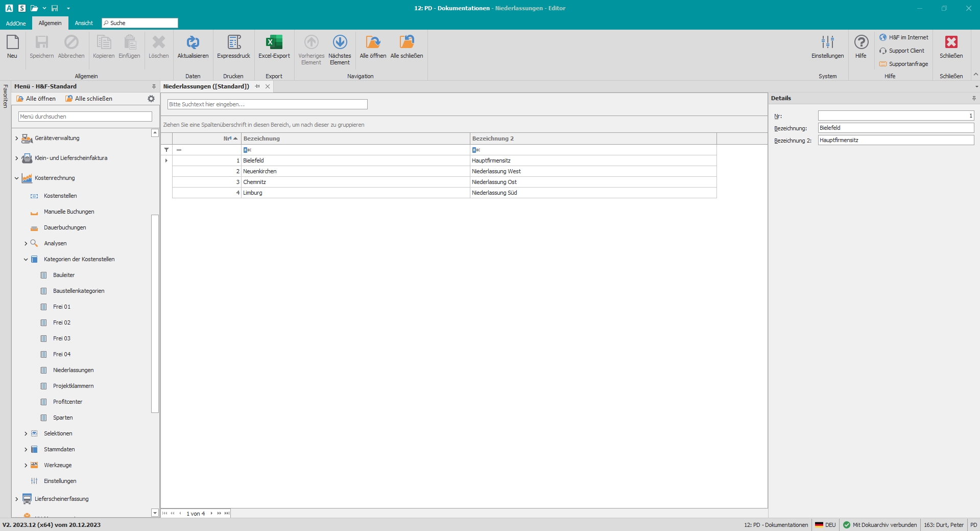This screenshot has height=531, width=980.
Task: Pin the Details panel
Action: (x=974, y=98)
